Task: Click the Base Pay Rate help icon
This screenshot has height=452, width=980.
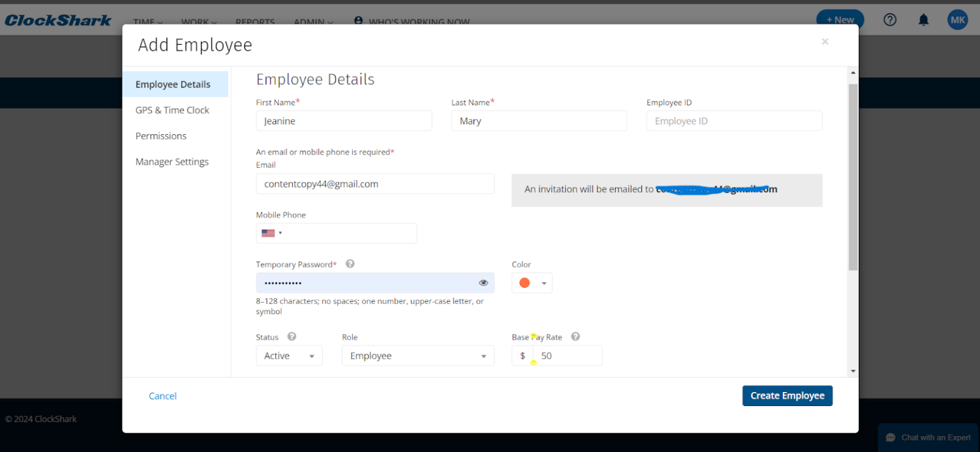Action: [x=575, y=336]
